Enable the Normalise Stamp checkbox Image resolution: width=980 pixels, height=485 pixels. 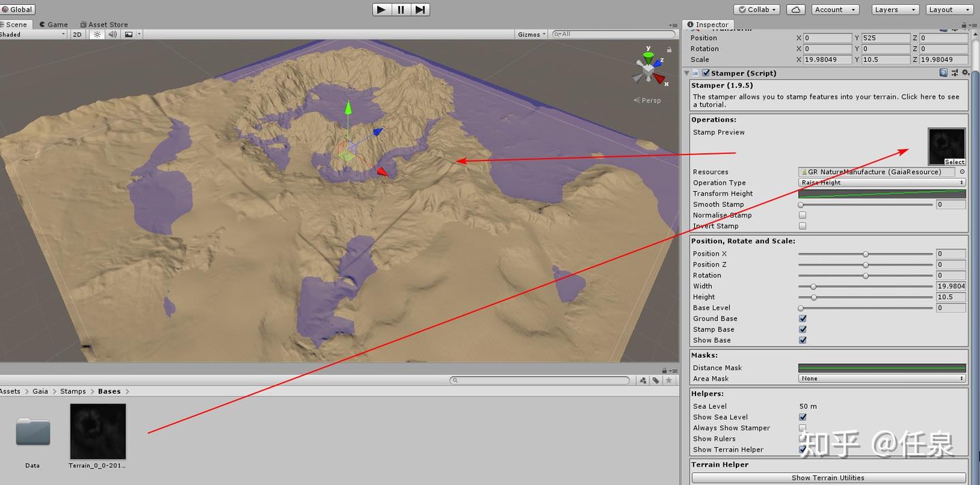802,215
